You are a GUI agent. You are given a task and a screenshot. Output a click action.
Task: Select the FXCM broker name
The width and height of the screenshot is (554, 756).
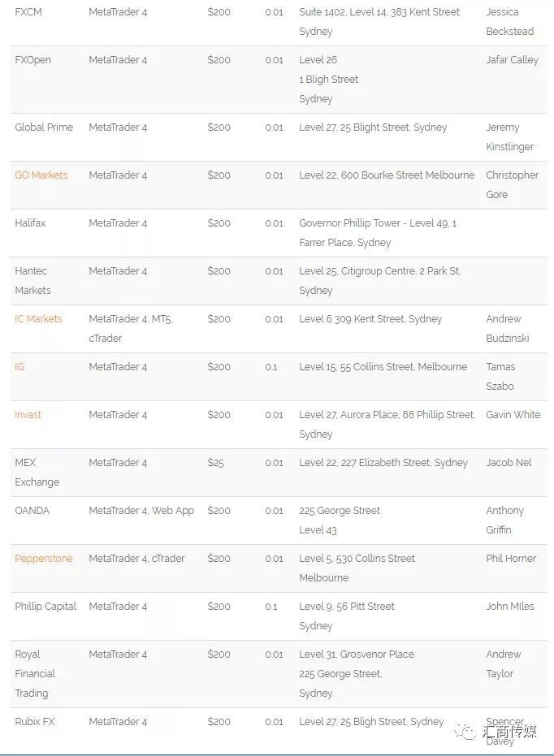pos(28,12)
